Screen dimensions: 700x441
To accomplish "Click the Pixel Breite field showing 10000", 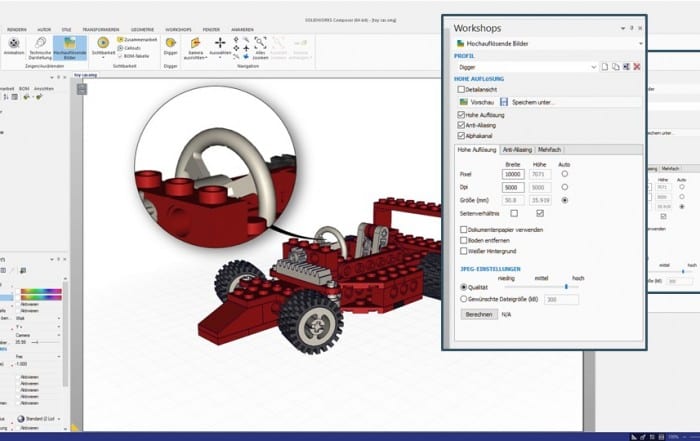I will pyautogui.click(x=513, y=174).
